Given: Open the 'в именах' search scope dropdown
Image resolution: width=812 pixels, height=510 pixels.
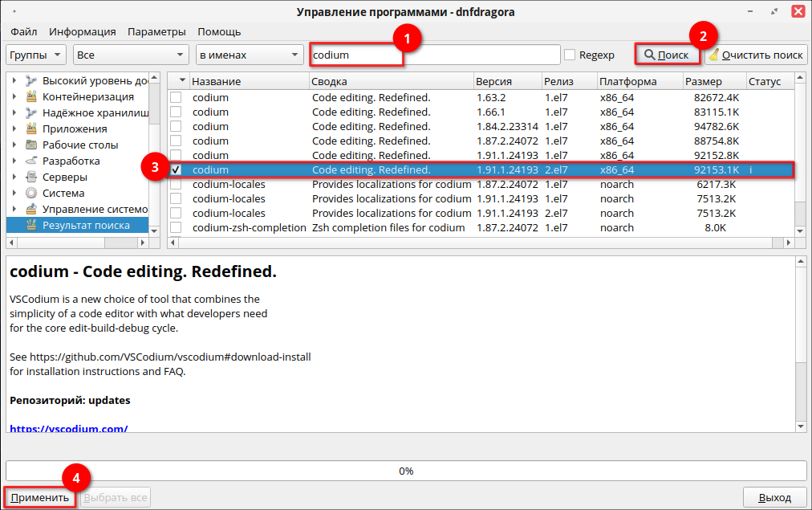Looking at the screenshot, I should pyautogui.click(x=249, y=55).
